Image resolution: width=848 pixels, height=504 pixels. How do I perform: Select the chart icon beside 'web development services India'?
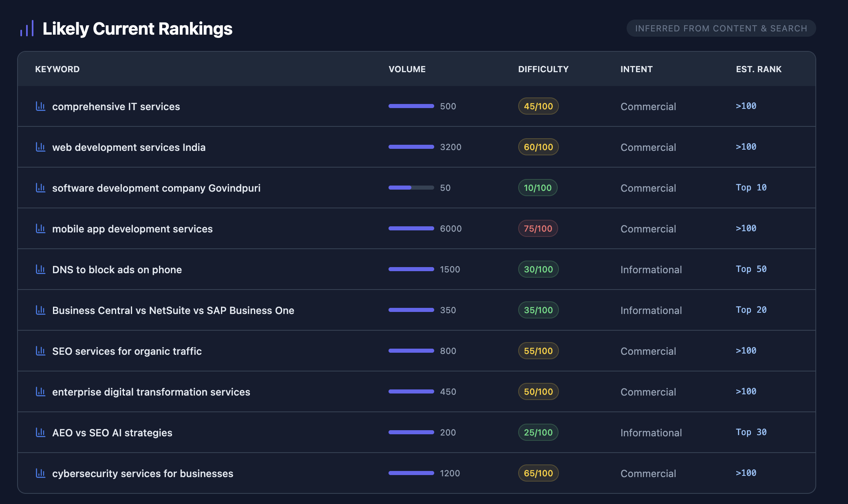(40, 147)
